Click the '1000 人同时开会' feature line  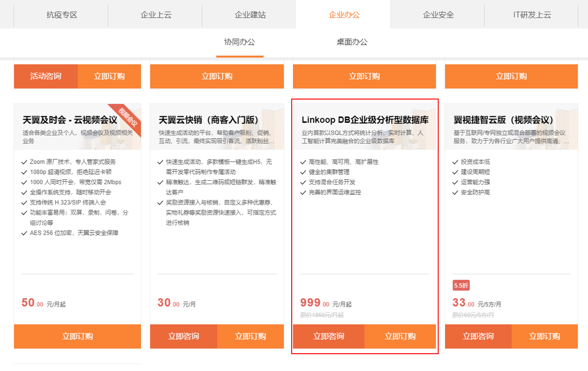point(76,182)
